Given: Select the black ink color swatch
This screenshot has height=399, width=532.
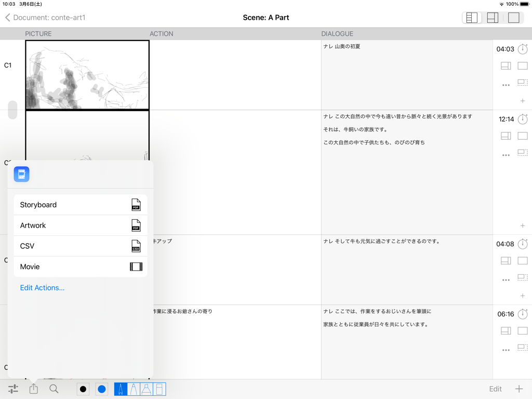Looking at the screenshot, I should [x=83, y=389].
